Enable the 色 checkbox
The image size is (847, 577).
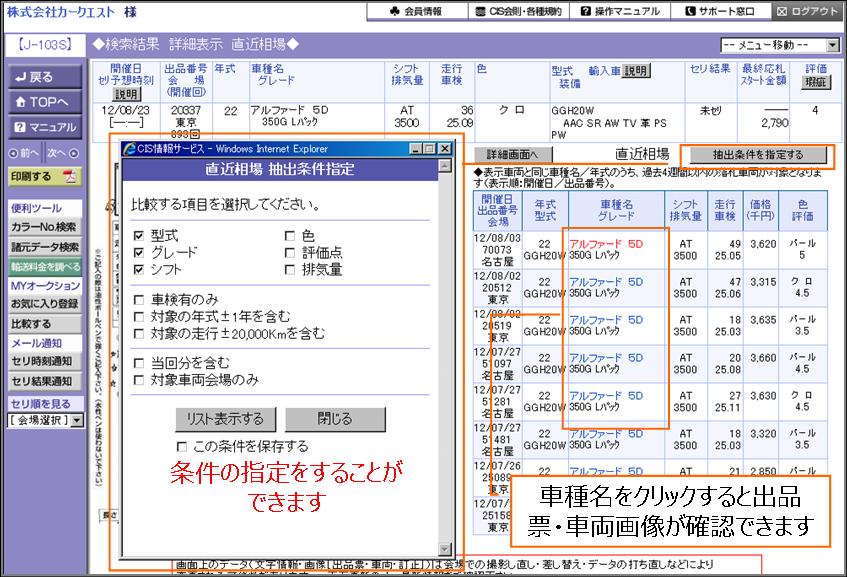[x=290, y=236]
